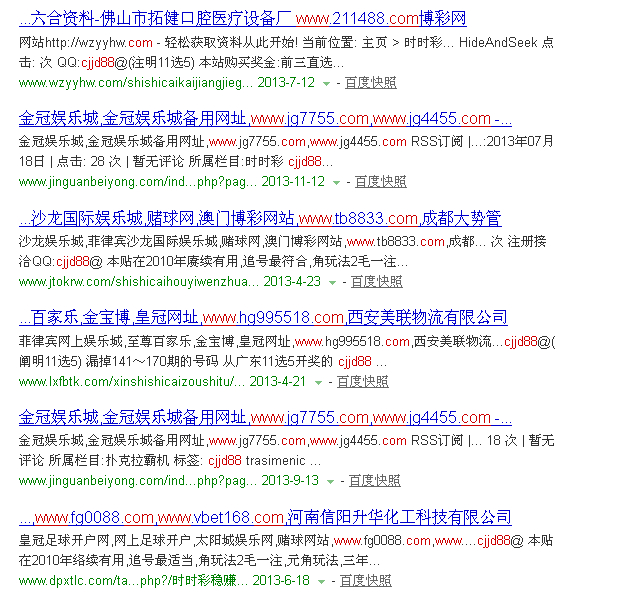Open 百度快照 for the dpxtlc.com result

366,580
